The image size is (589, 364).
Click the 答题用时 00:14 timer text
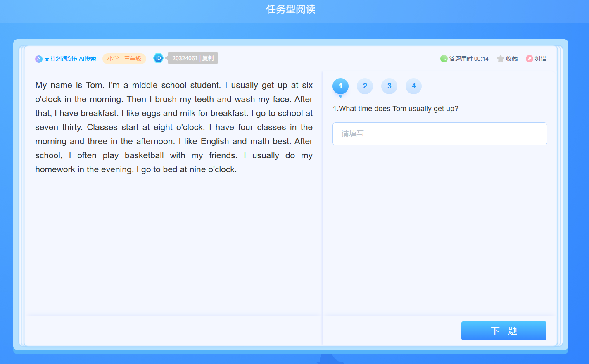pos(469,59)
